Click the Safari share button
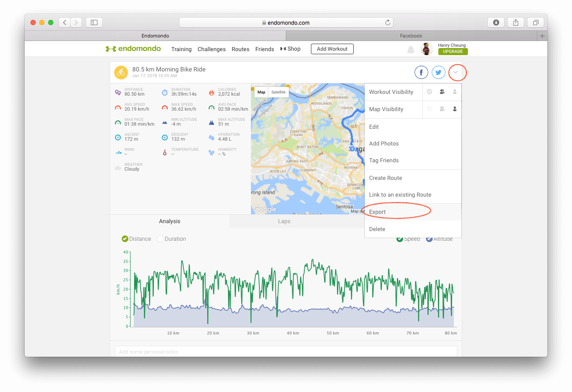 tap(516, 22)
